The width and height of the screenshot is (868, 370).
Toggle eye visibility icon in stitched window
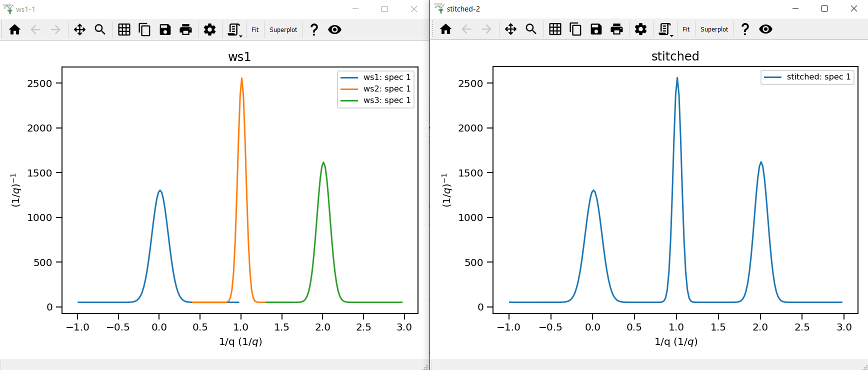click(x=765, y=29)
